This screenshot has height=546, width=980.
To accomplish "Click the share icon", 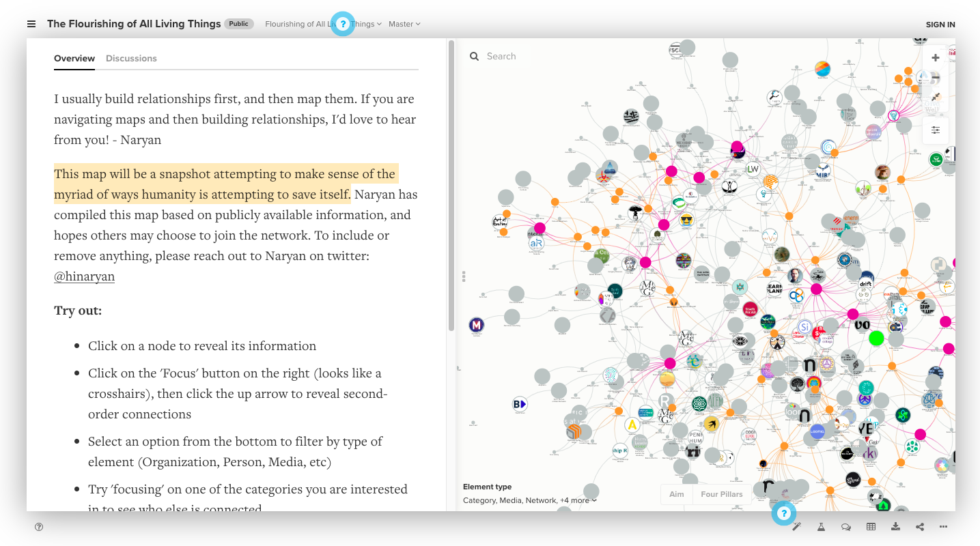I will click(920, 527).
